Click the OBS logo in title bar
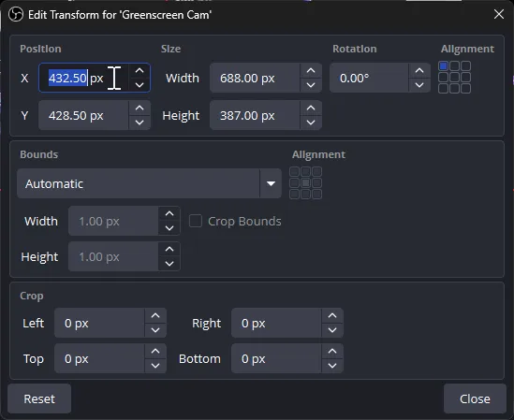This screenshot has height=420, width=514. tap(16, 14)
